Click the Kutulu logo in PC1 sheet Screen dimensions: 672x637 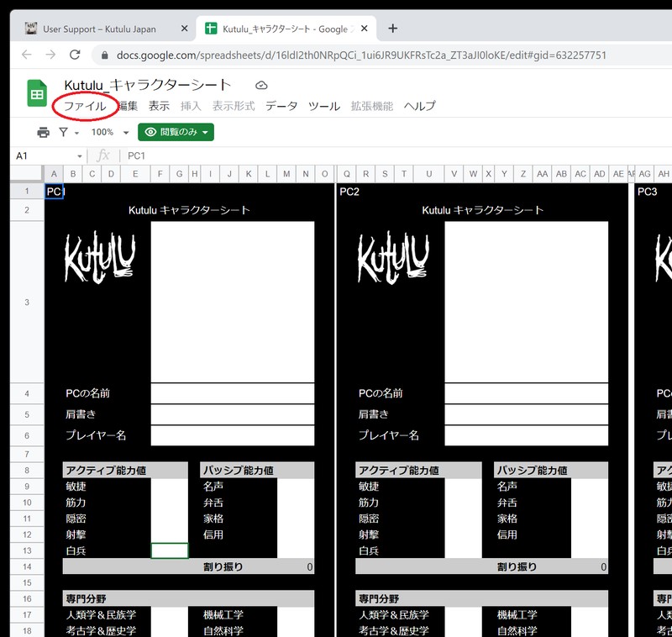pyautogui.click(x=99, y=257)
